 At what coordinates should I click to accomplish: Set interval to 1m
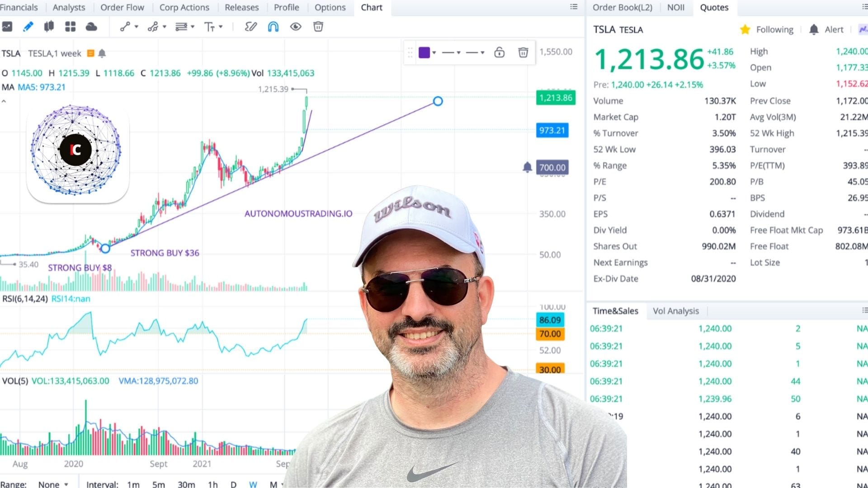133,484
